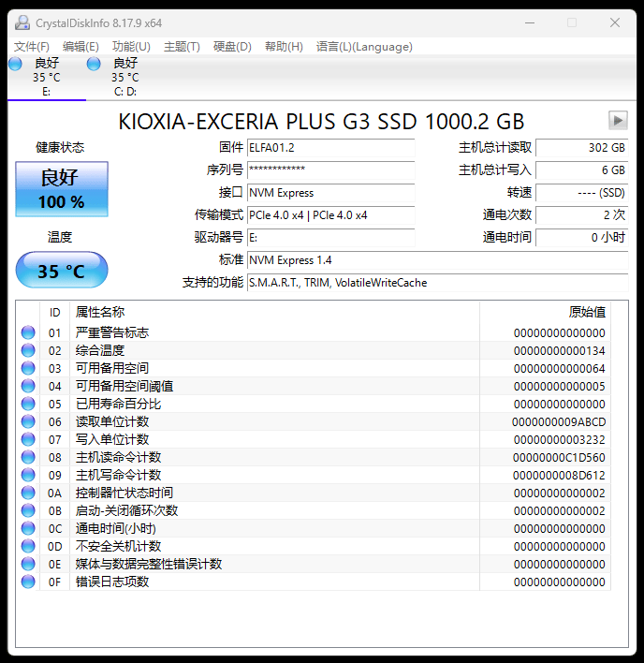644x663 pixels.
Task: Expand the 硬盘(D) menu
Action: coord(232,47)
